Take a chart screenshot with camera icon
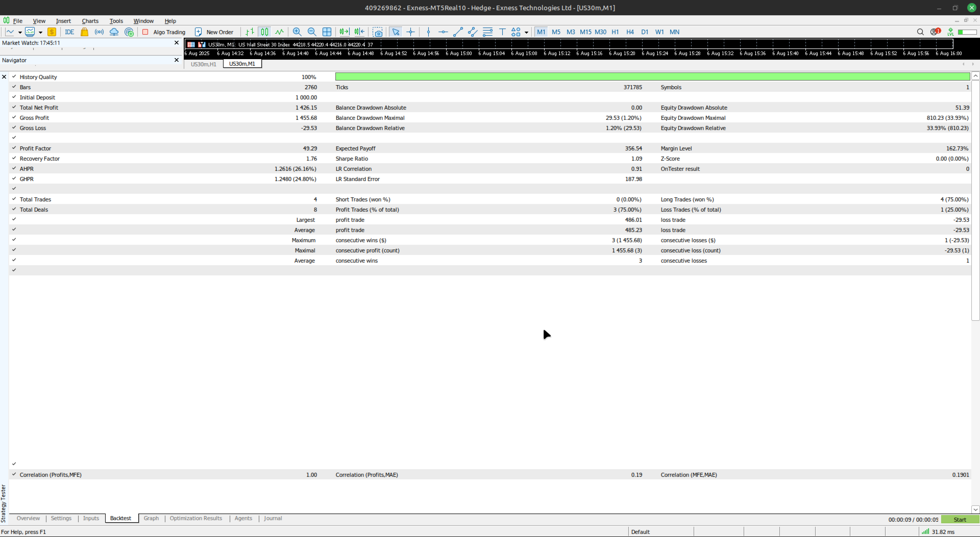 (378, 32)
